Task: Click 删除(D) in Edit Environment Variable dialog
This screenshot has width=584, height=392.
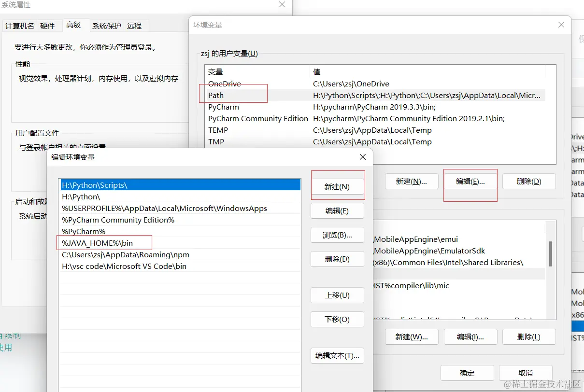Action: point(337,259)
